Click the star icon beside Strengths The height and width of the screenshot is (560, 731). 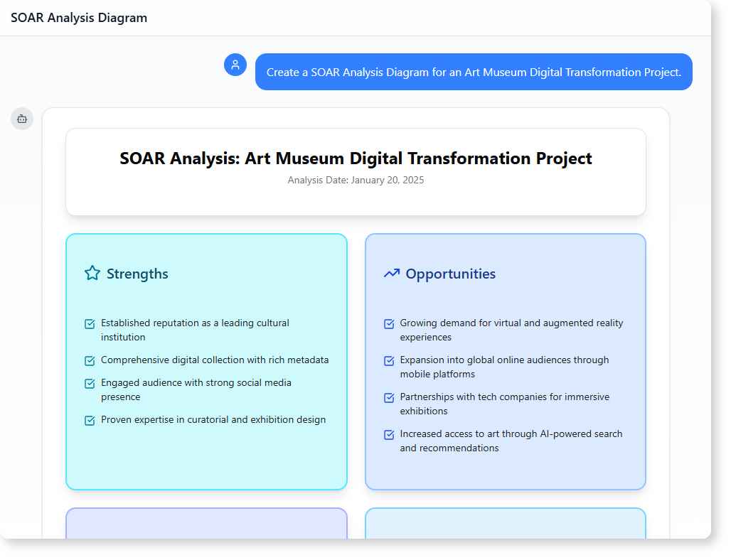click(x=92, y=274)
